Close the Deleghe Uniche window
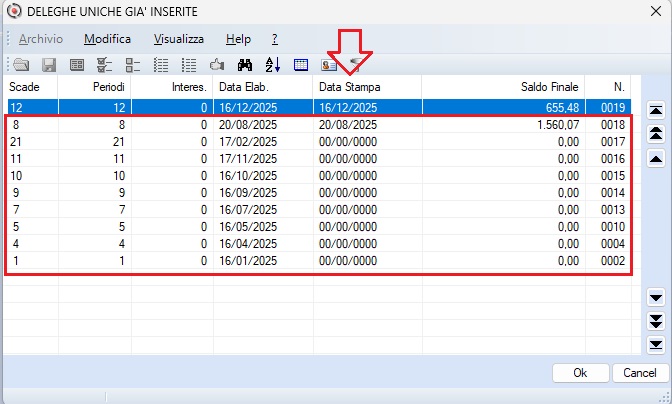Screen dimensions: 672x404 (x=656, y=11)
